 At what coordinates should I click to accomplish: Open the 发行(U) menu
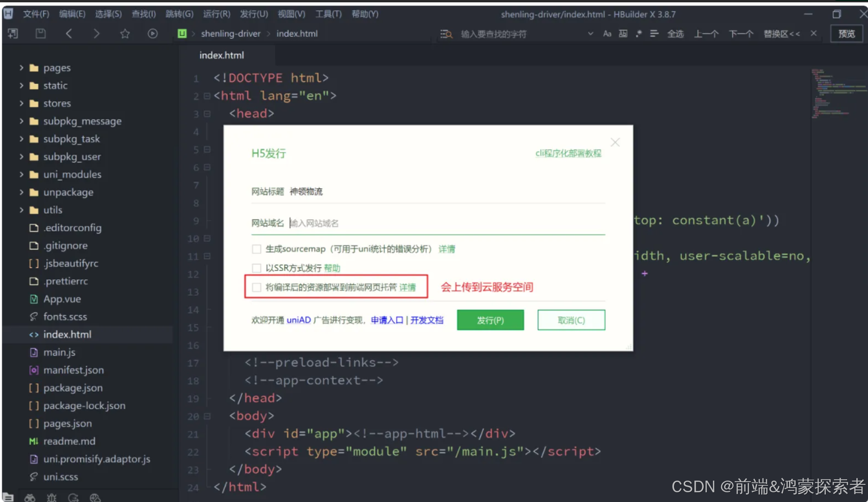[254, 14]
